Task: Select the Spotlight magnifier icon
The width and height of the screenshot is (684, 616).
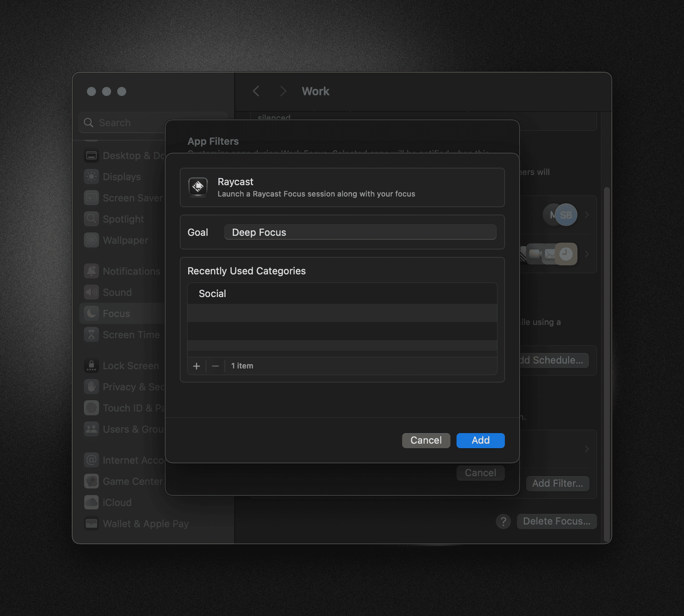Action: tap(91, 219)
